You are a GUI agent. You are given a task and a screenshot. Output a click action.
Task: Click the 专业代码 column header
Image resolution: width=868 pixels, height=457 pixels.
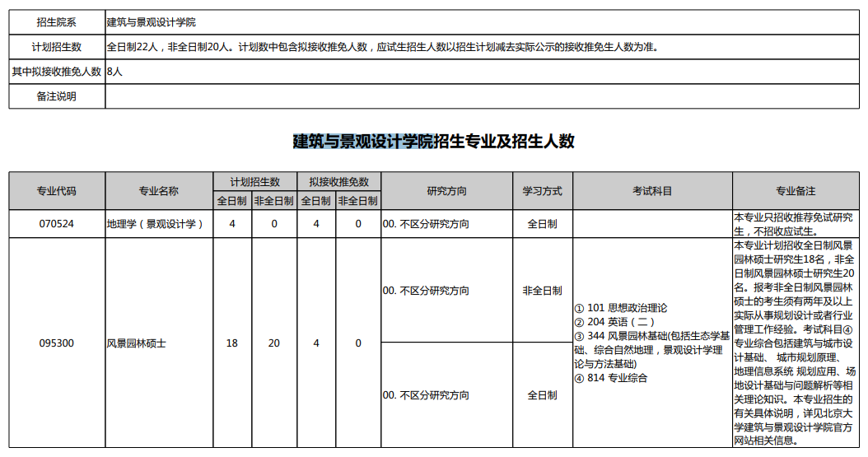(x=57, y=191)
